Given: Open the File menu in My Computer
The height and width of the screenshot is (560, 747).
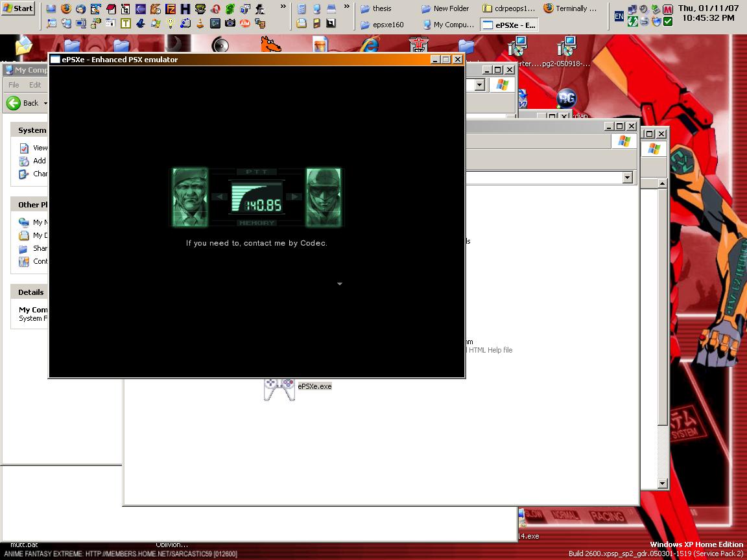Looking at the screenshot, I should click(x=14, y=85).
